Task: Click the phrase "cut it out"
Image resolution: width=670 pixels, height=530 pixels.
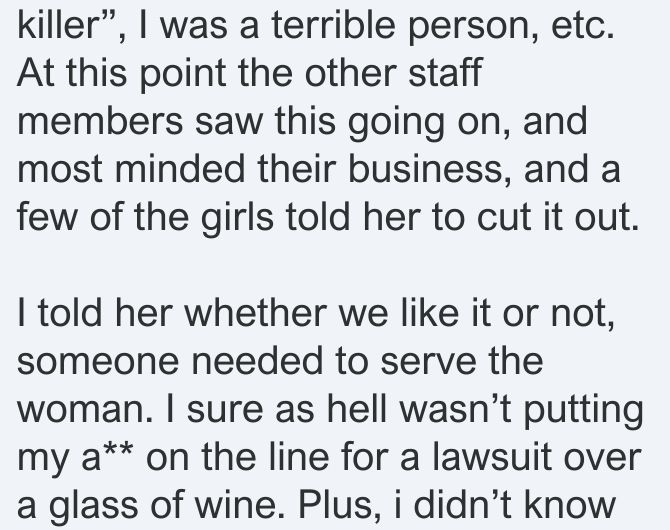Action: 557,218
